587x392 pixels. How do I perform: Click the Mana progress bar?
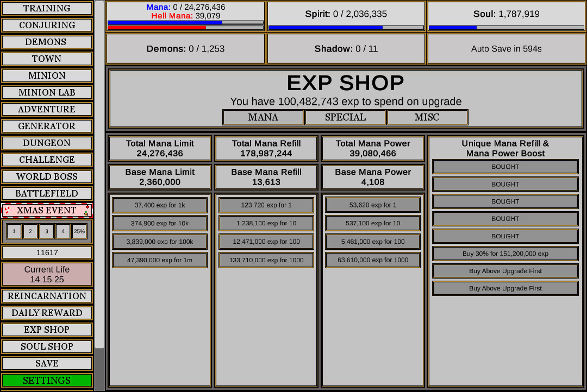pos(185,23)
